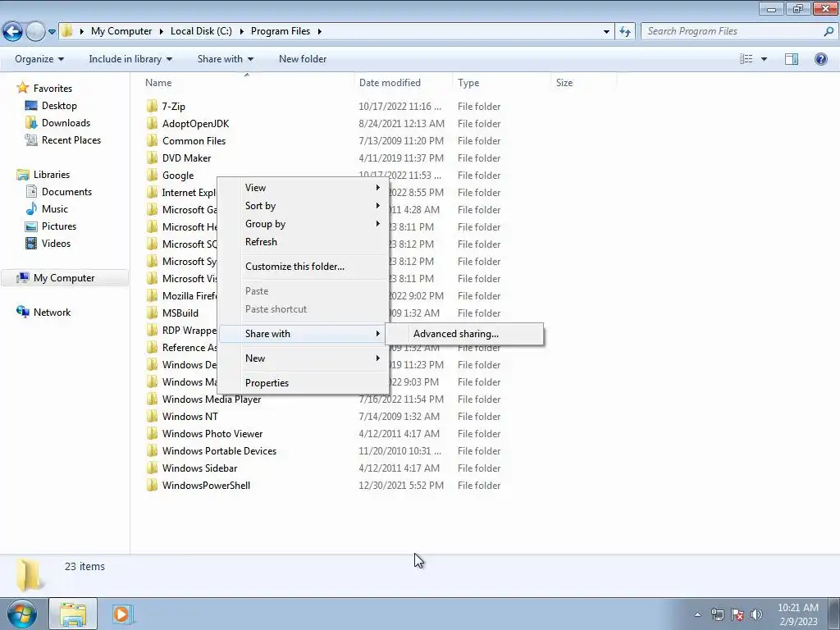Open media player icon in taskbar
Viewport: 840px width, 630px height.
click(x=121, y=614)
